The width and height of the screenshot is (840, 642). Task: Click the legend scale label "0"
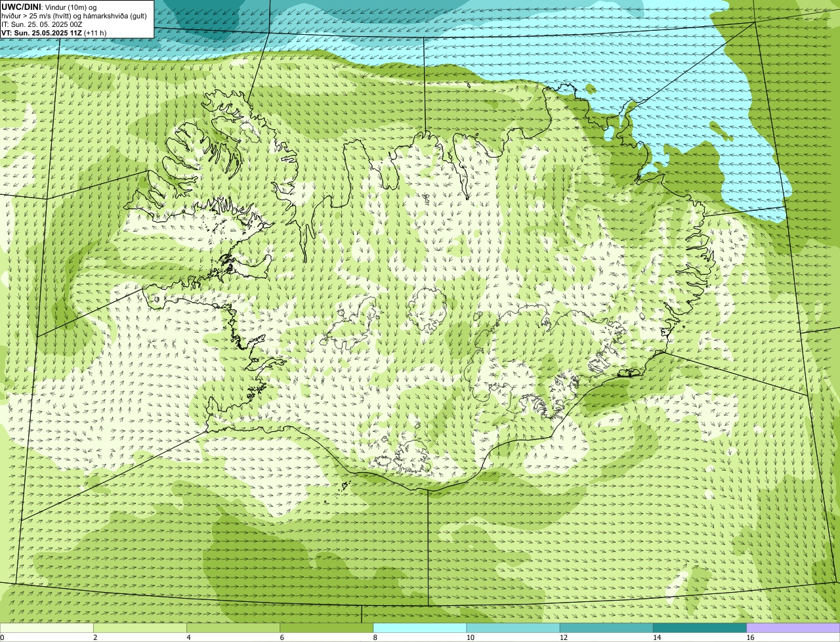pyautogui.click(x=2, y=637)
